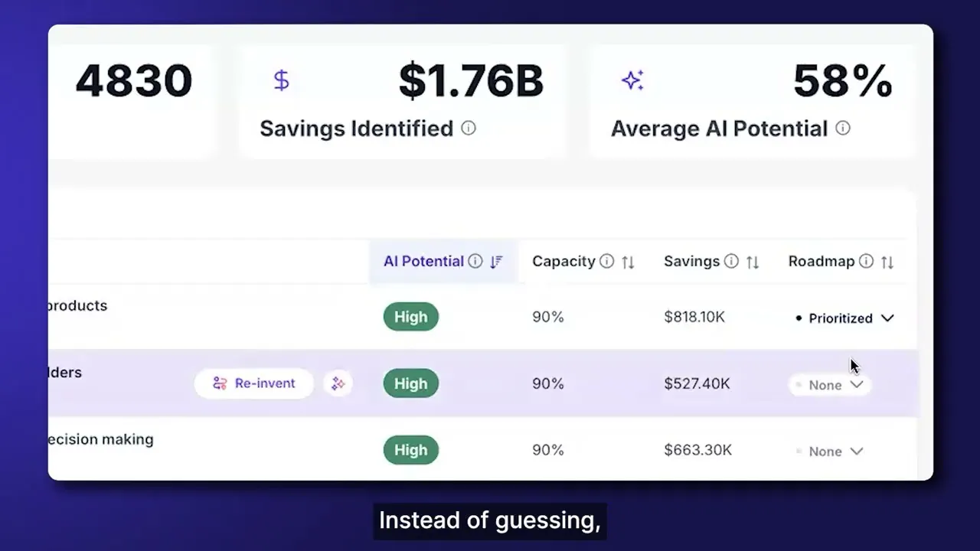Sort table by Capacity arrows
Viewport: 980px width, 551px height.
coord(628,262)
